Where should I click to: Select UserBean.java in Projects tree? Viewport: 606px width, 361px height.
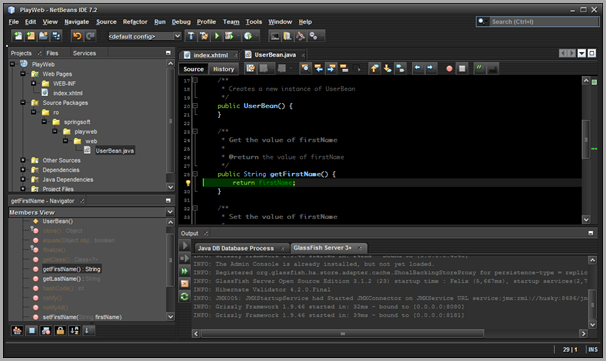pos(114,150)
